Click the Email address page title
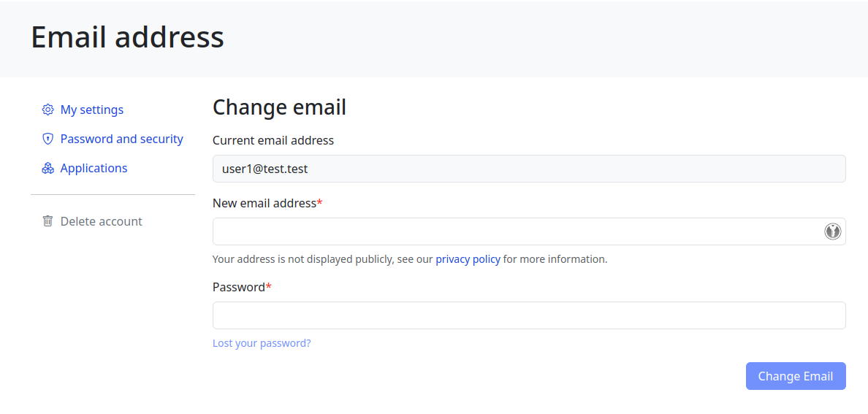The height and width of the screenshot is (414, 868). tap(127, 37)
